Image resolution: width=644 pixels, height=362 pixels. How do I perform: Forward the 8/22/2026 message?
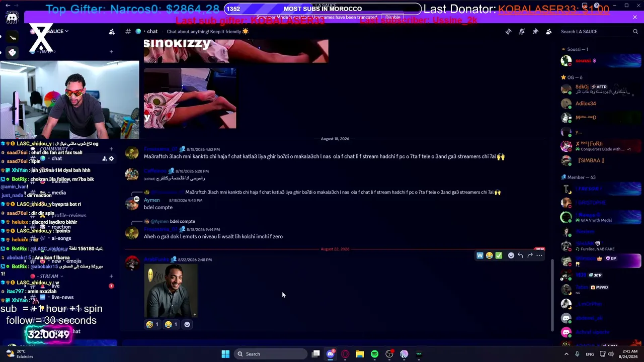530,255
